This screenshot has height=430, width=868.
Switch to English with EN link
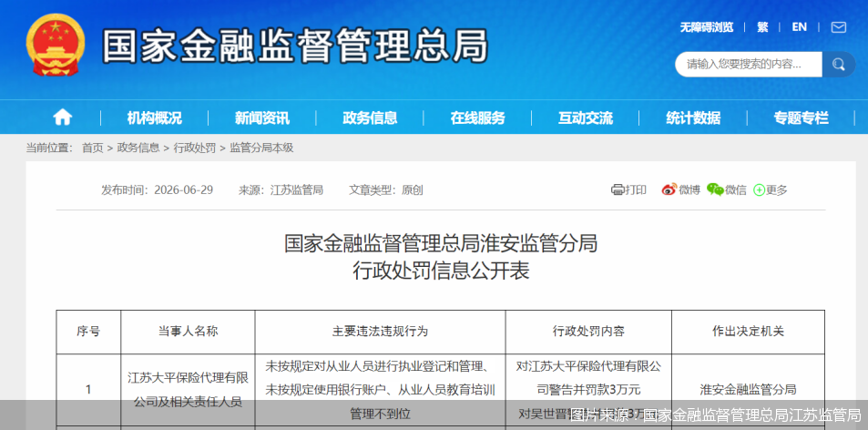799,27
